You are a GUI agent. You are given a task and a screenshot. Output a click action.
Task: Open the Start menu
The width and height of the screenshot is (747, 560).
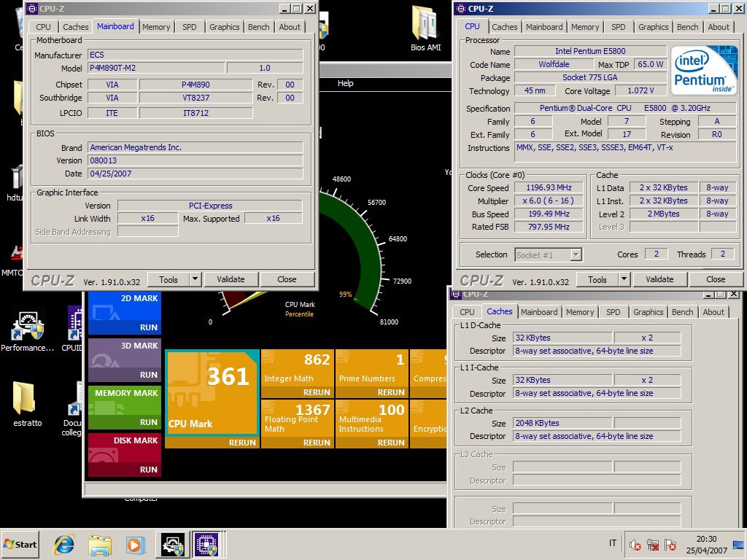[x=20, y=544]
